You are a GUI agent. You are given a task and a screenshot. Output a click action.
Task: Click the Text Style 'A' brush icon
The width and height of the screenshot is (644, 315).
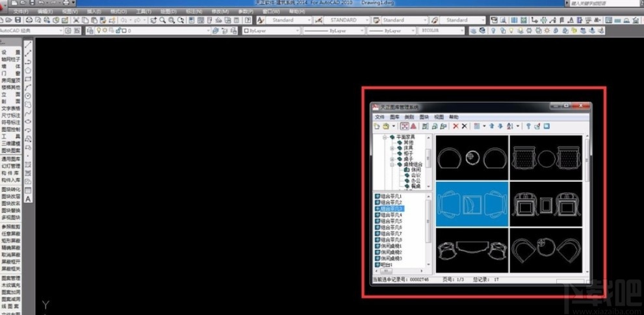click(261, 20)
